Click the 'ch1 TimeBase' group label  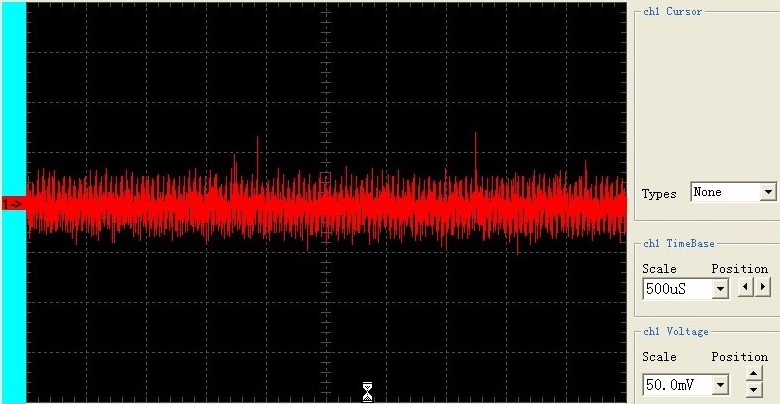click(x=679, y=243)
